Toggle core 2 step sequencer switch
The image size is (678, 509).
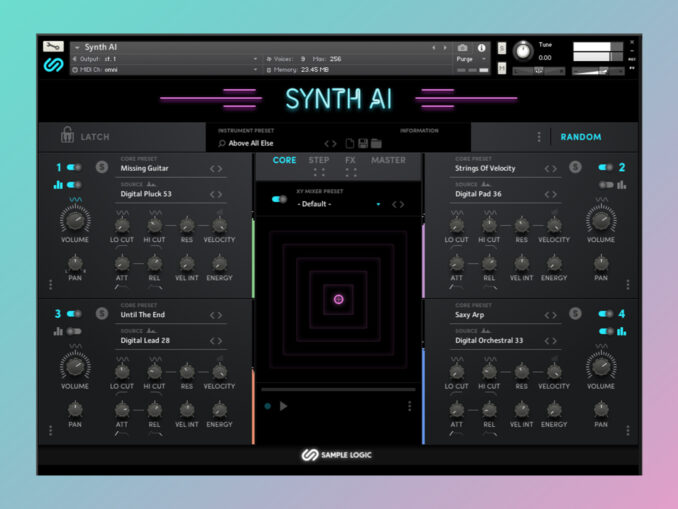(605, 185)
